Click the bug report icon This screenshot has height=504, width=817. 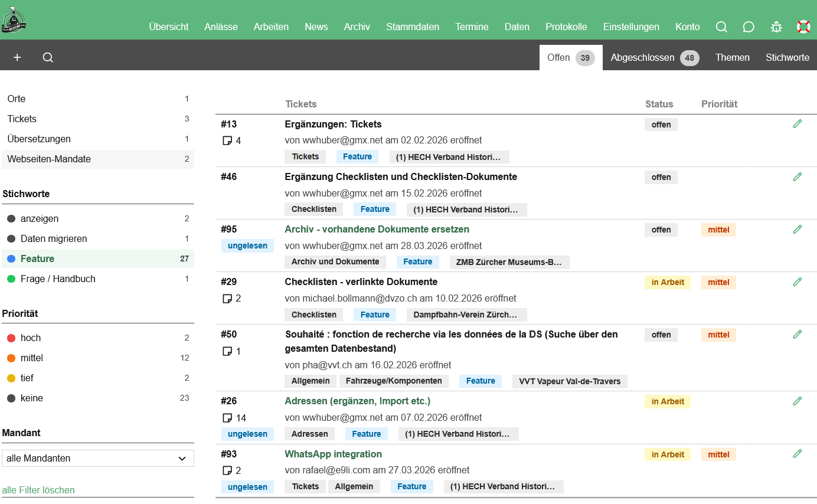776,27
